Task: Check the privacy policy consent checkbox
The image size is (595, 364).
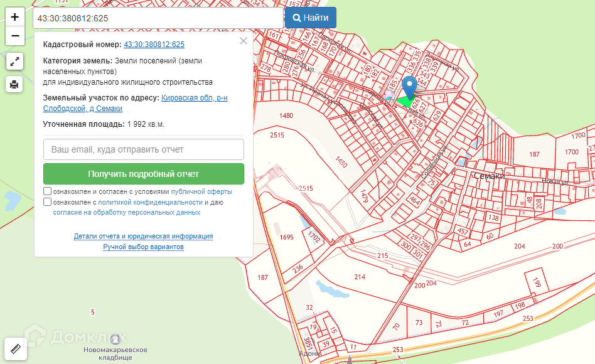Action: click(x=48, y=202)
